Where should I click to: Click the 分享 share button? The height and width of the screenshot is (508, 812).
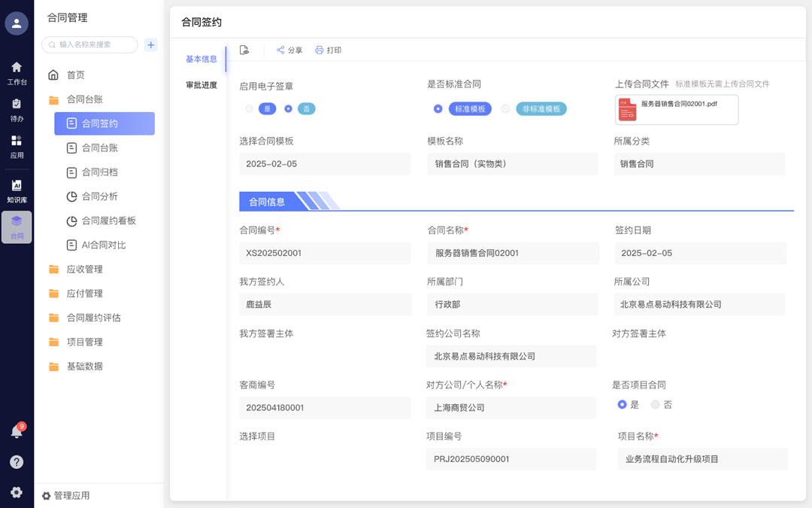(289, 50)
